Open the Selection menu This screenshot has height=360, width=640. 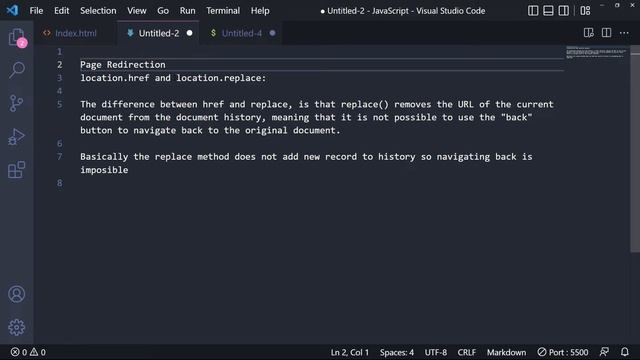(98, 11)
